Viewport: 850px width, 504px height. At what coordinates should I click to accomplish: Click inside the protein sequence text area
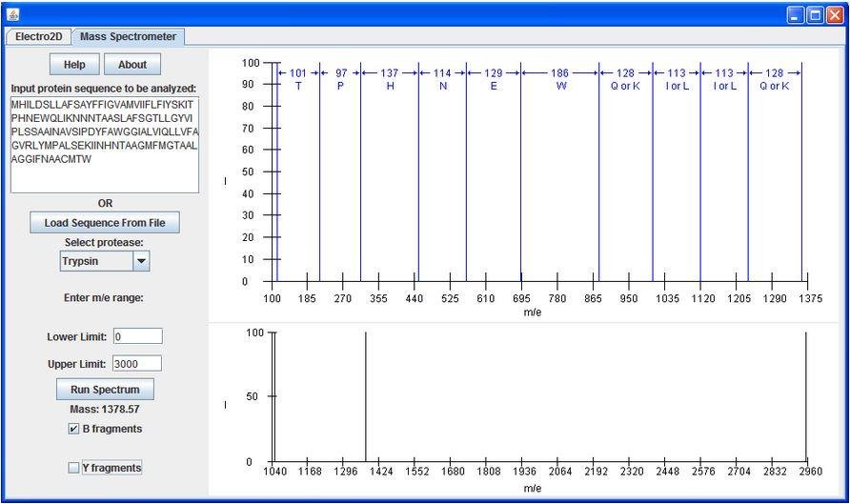105,145
